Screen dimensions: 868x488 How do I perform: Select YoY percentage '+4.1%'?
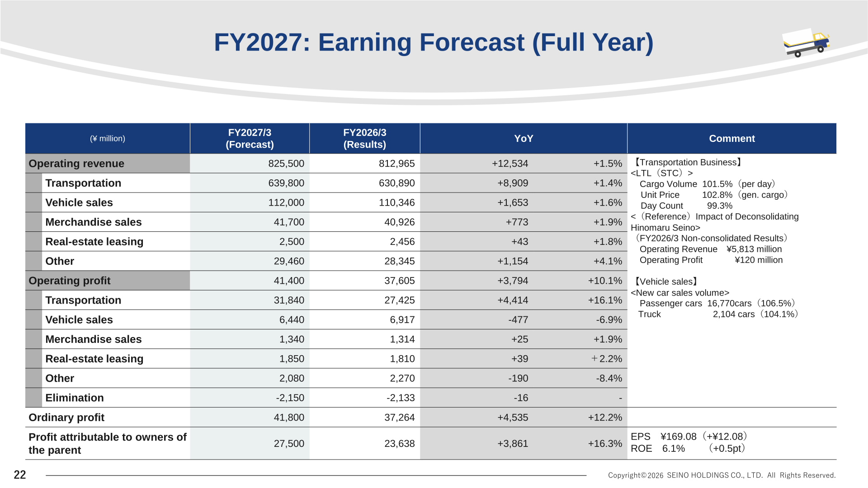[x=608, y=261]
